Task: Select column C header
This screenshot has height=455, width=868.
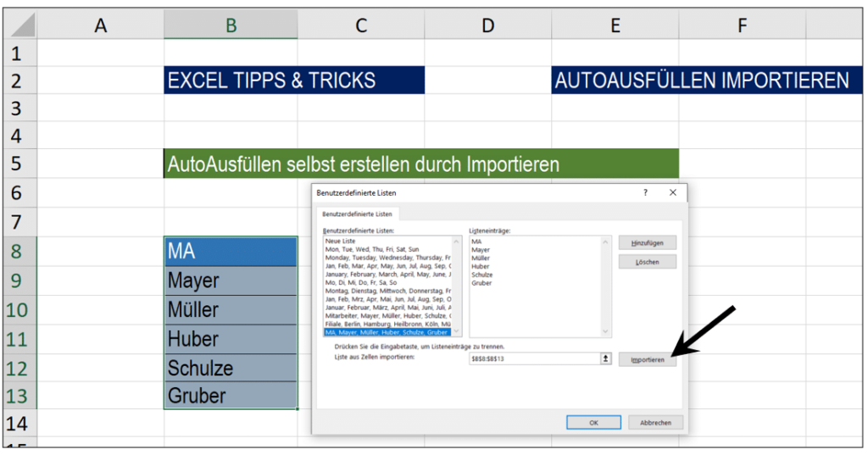Action: tap(361, 25)
